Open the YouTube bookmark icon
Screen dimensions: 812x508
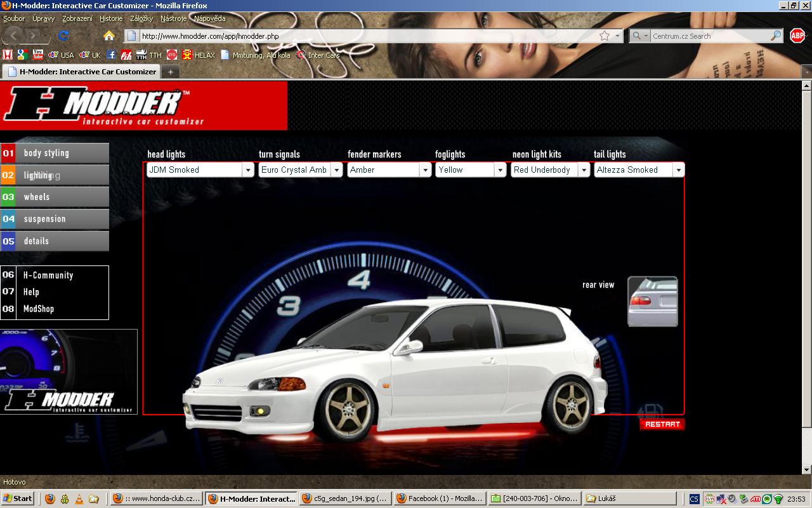(x=38, y=55)
